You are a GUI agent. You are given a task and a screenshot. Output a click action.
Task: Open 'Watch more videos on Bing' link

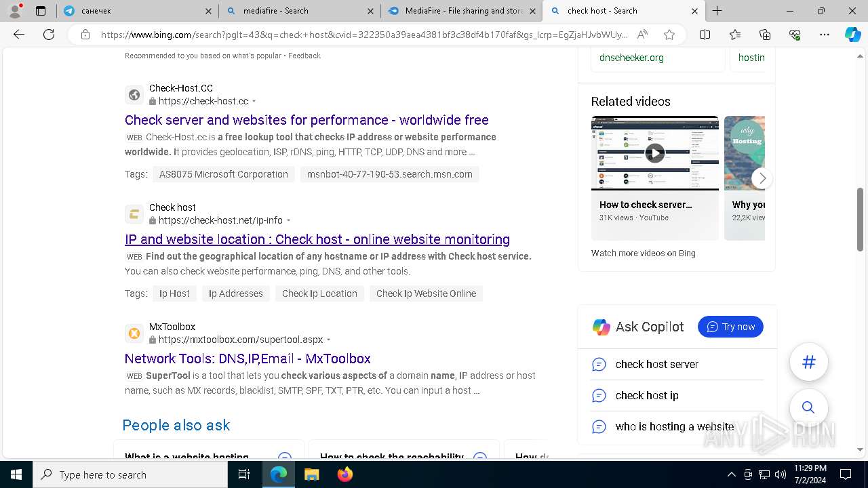click(x=643, y=253)
